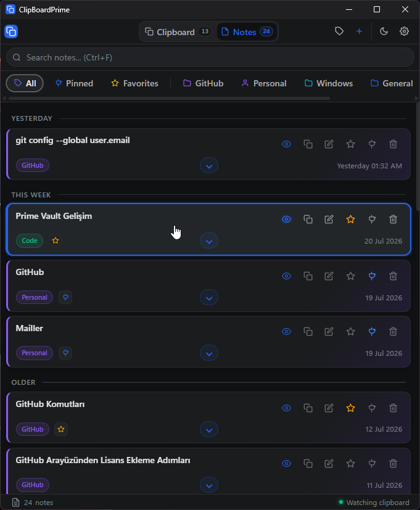The width and height of the screenshot is (420, 510).
Task: Delete the Mailler note
Action: [393, 331]
